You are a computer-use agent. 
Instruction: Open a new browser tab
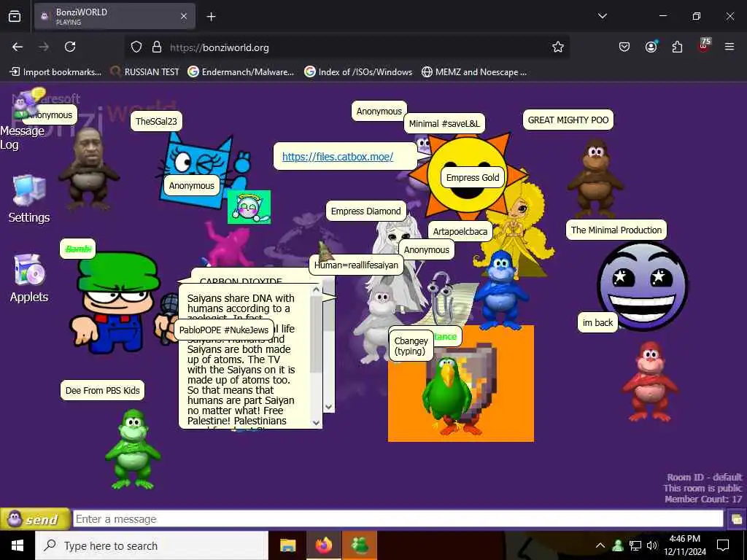pos(211,17)
